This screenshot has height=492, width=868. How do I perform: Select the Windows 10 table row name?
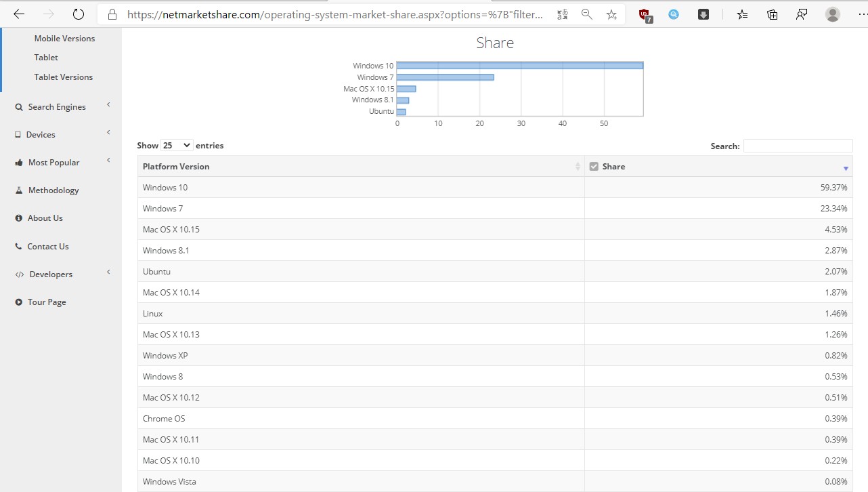point(165,188)
